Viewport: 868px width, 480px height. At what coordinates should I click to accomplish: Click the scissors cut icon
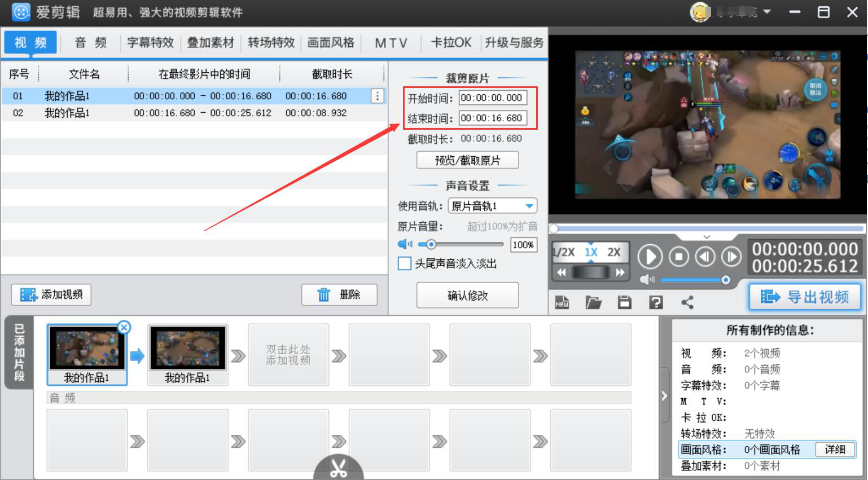coord(339,468)
